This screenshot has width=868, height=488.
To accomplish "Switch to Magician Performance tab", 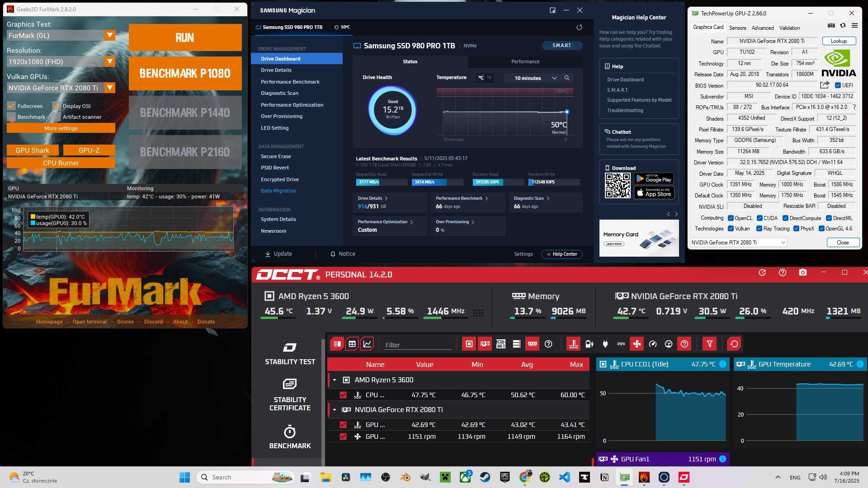I will (525, 61).
